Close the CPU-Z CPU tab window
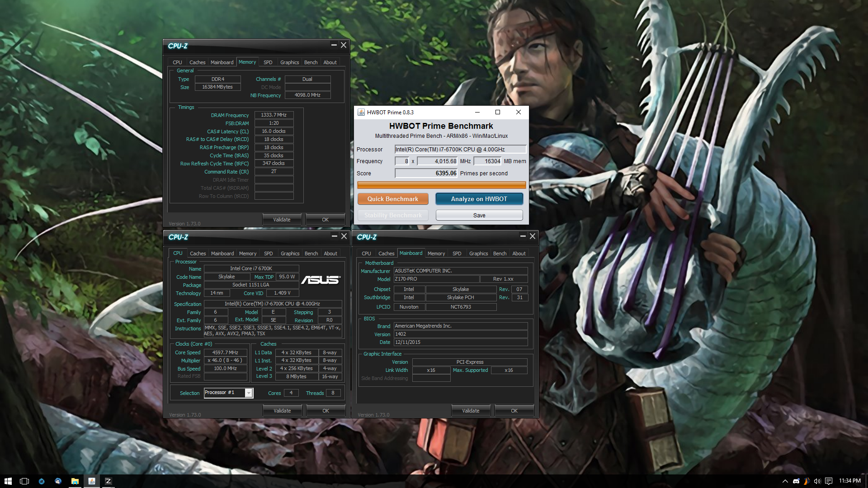868x488 pixels. click(344, 236)
